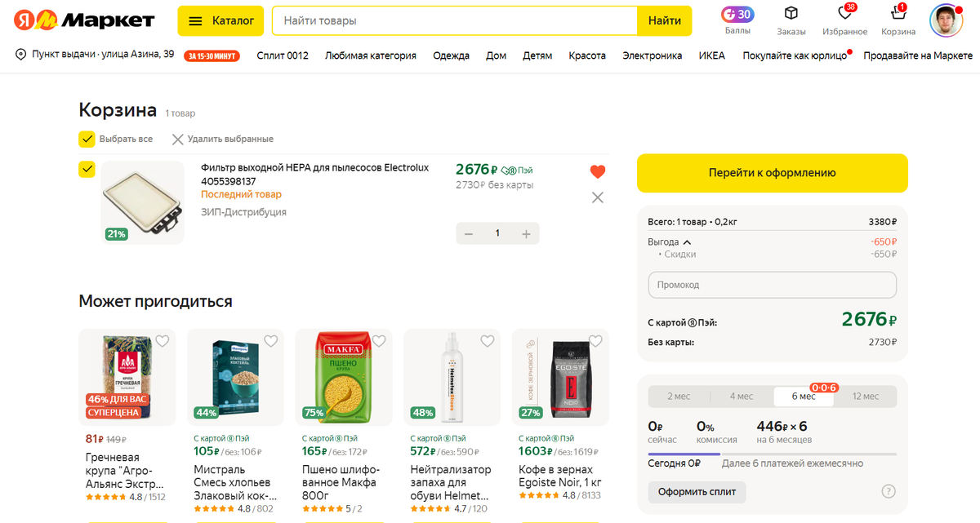Toggle the Выбрать все checkbox

coord(87,139)
